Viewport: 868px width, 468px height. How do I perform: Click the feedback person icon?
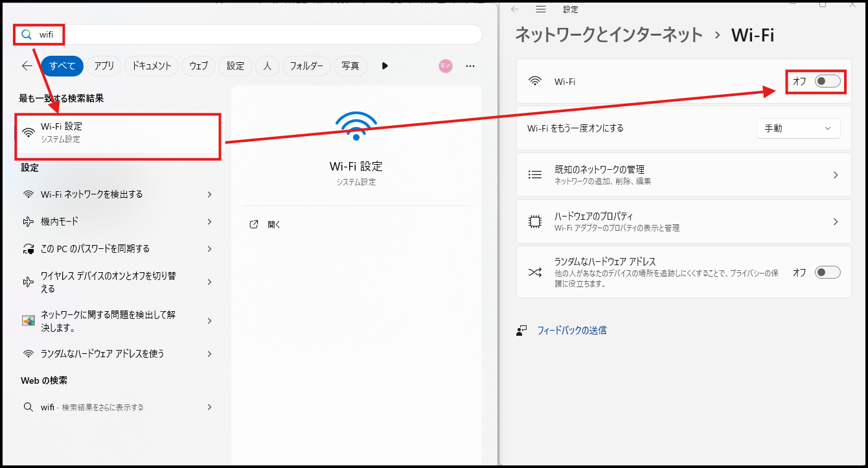click(x=521, y=331)
